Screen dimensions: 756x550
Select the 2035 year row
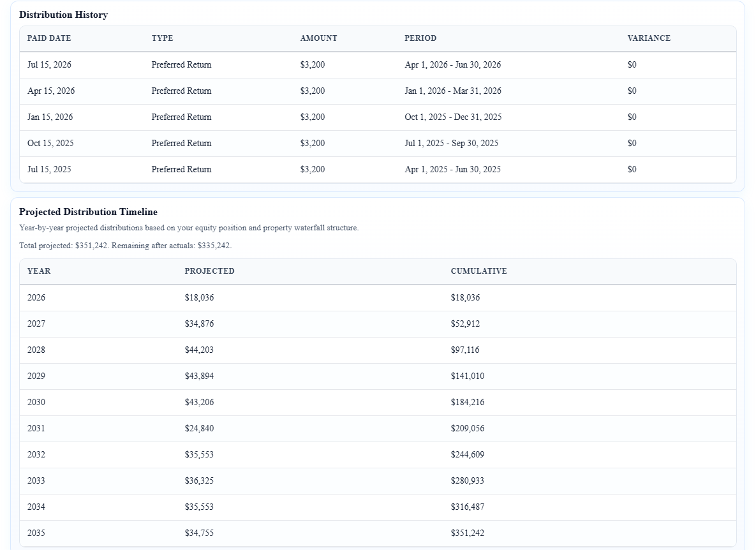378,533
